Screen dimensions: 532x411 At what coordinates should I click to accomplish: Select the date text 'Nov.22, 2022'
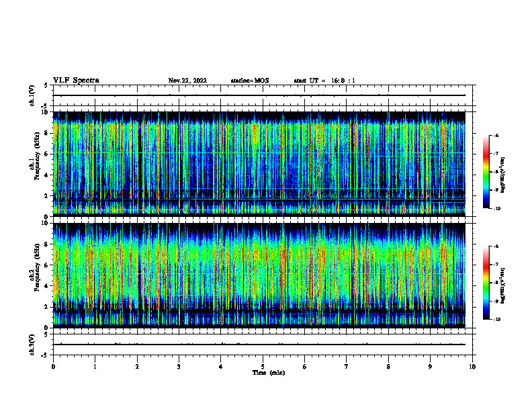(x=187, y=81)
